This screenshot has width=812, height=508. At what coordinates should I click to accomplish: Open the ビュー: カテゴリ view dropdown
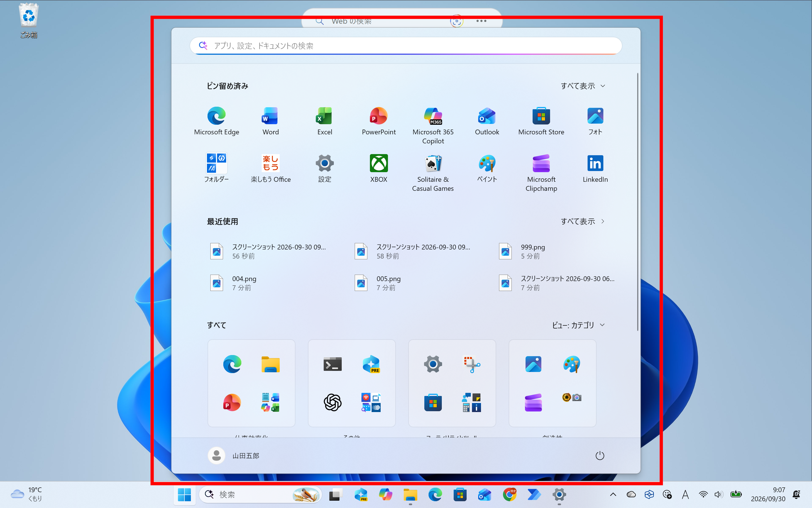pos(579,325)
